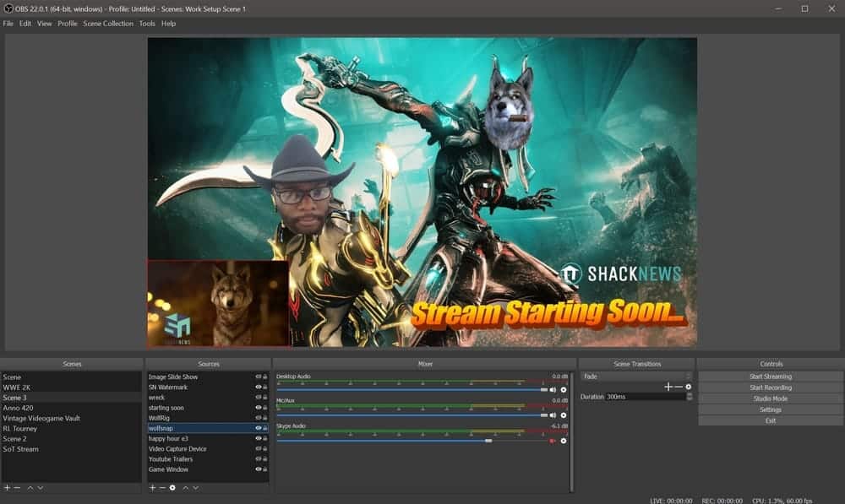This screenshot has height=504, width=845.
Task: Toggle visibility of Youtube Trailers source
Action: [x=258, y=458]
